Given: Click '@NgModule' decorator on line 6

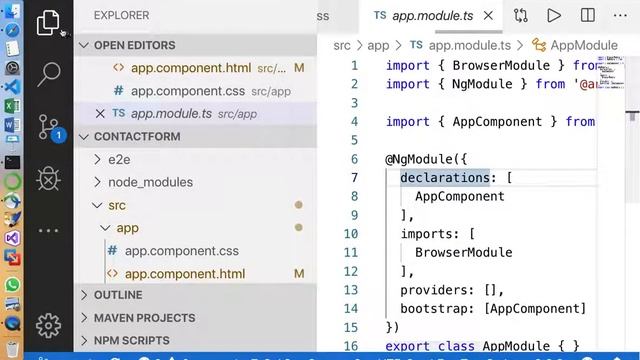Looking at the screenshot, I should pos(418,159).
